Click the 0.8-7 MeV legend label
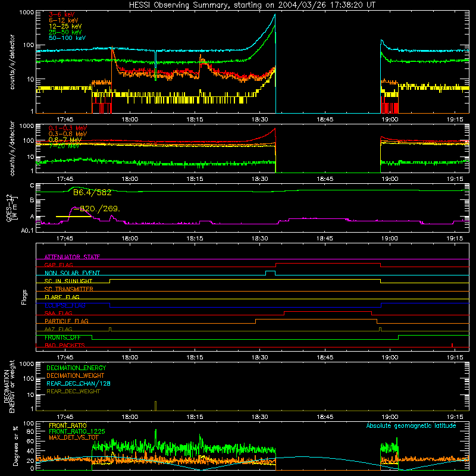 65,140
